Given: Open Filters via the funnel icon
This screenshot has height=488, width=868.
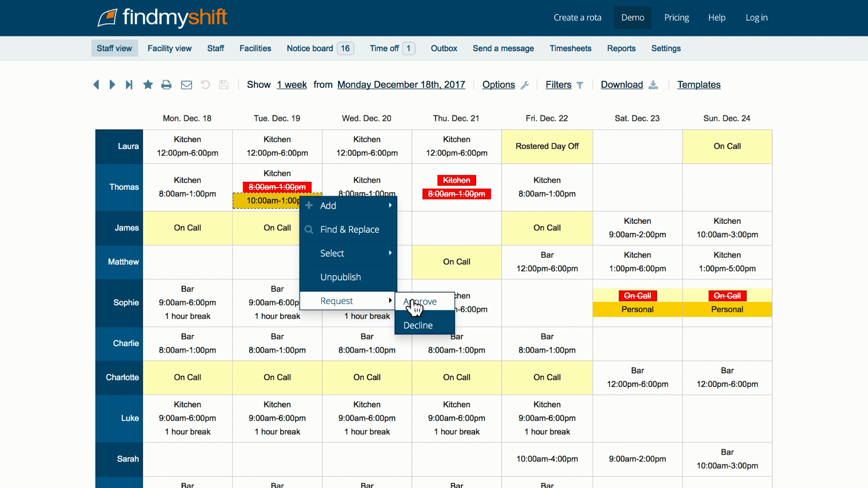Looking at the screenshot, I should click(x=580, y=84).
